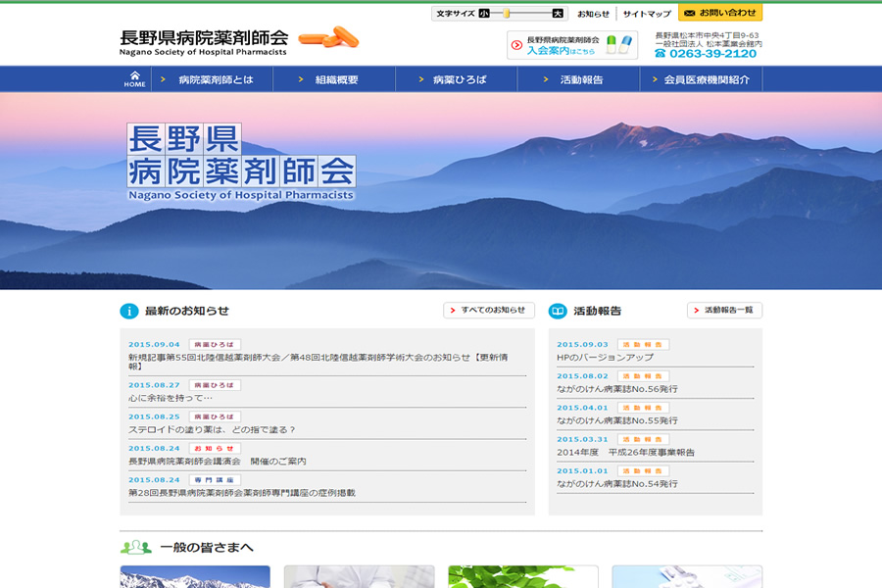Click the お知らせ tag on 2015.08.24 entry

(215, 448)
